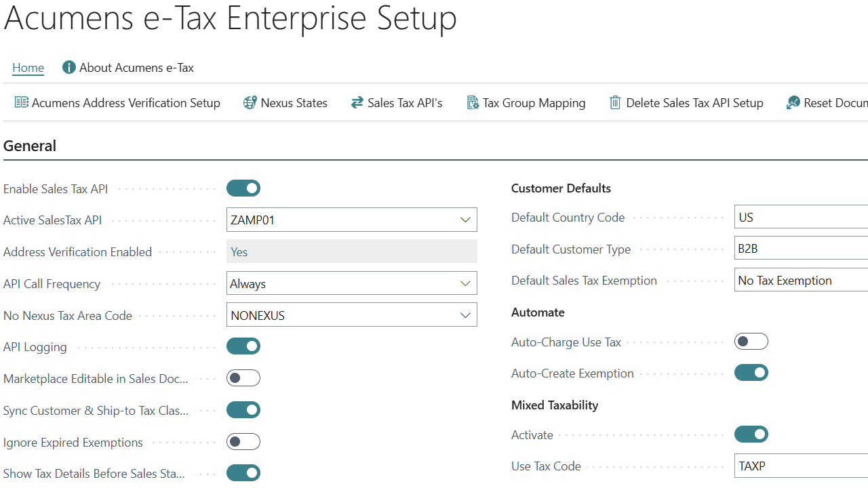Click the Default Country Code label

pos(568,218)
